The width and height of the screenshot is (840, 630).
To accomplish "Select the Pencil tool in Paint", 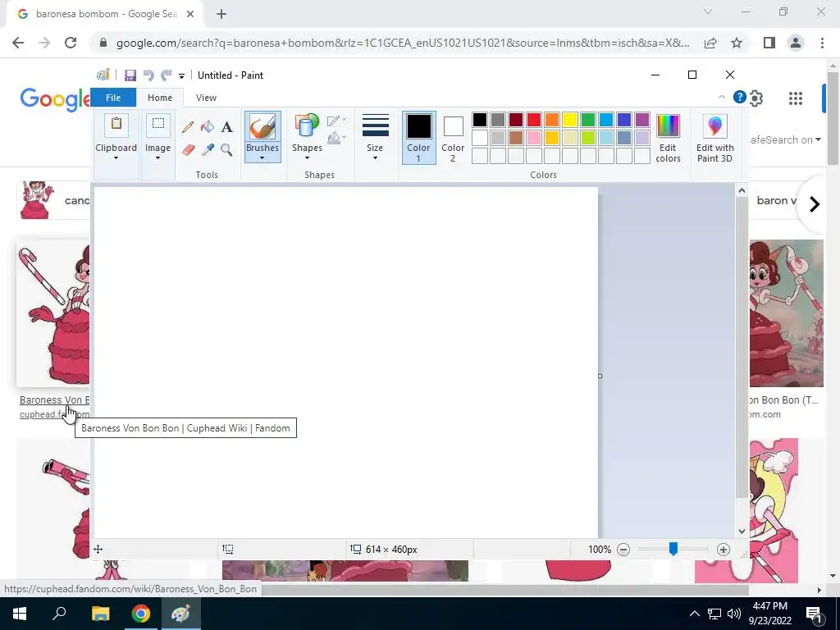I will pos(188,127).
